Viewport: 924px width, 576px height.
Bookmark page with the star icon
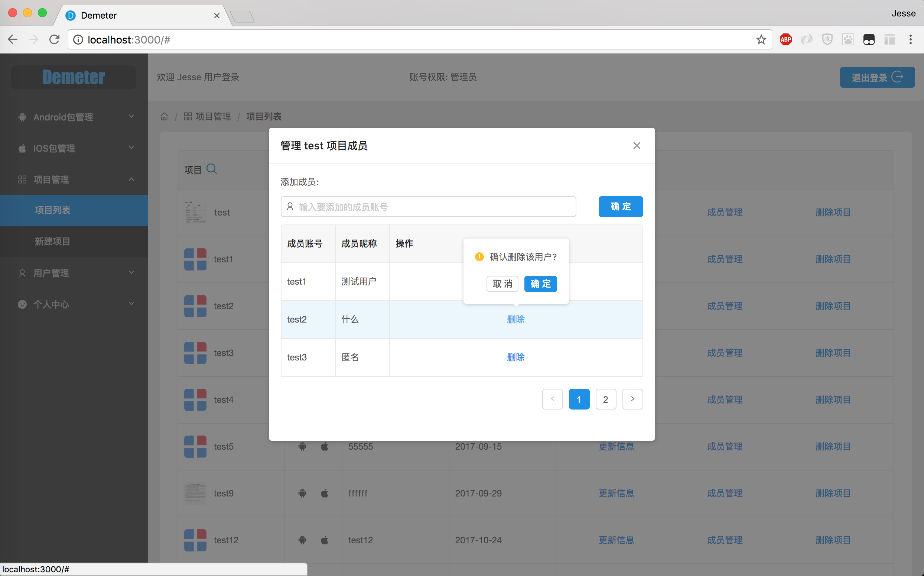tap(761, 39)
